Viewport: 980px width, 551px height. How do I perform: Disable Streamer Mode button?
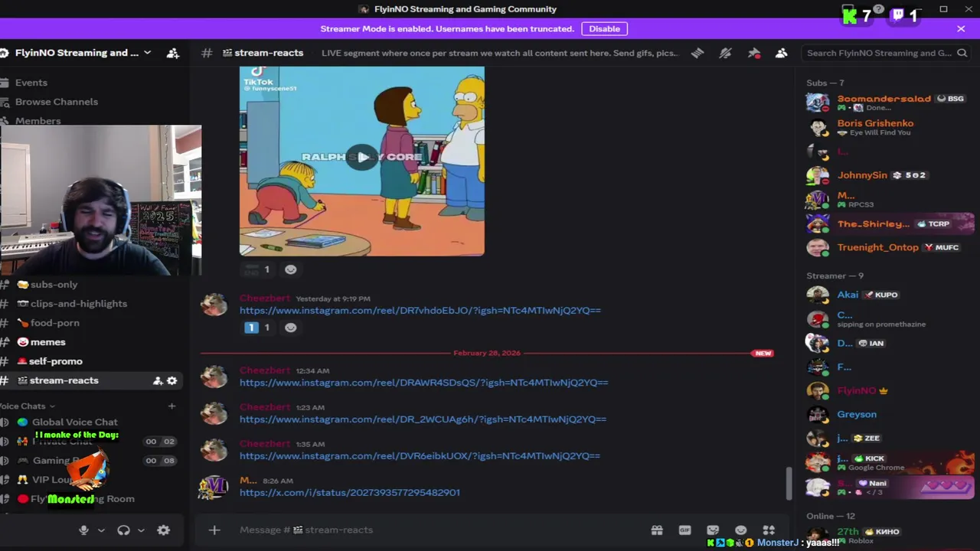point(604,28)
